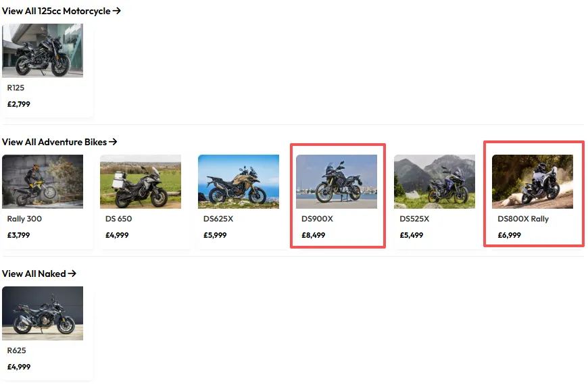Select the R625 naked bike photo
This screenshot has width=588, height=387.
pyautogui.click(x=43, y=313)
